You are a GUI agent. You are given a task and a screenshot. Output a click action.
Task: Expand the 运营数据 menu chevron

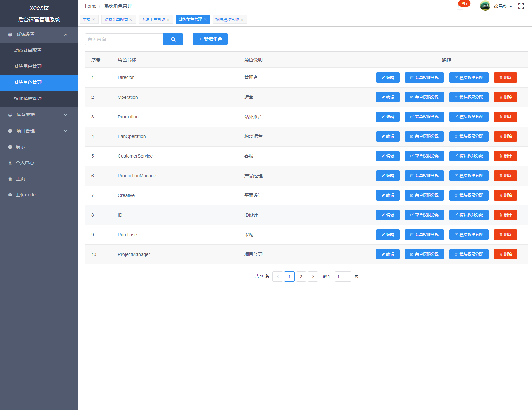coord(66,115)
